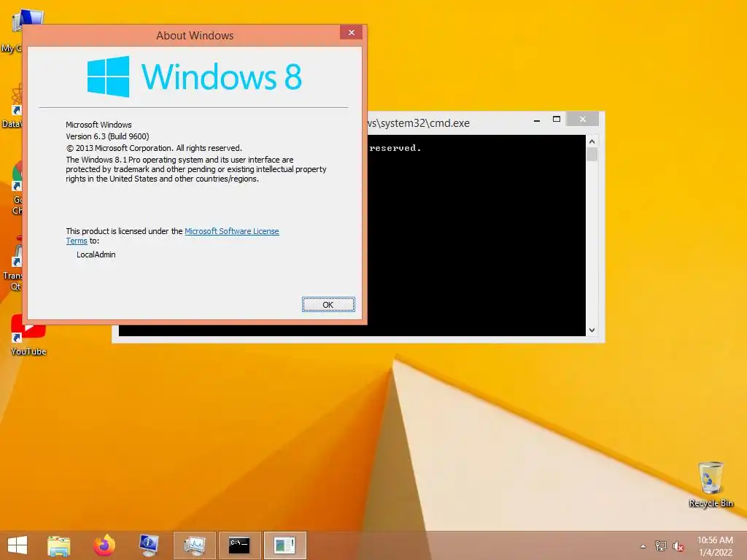Click the 'reserved.' text in cmd

395,148
